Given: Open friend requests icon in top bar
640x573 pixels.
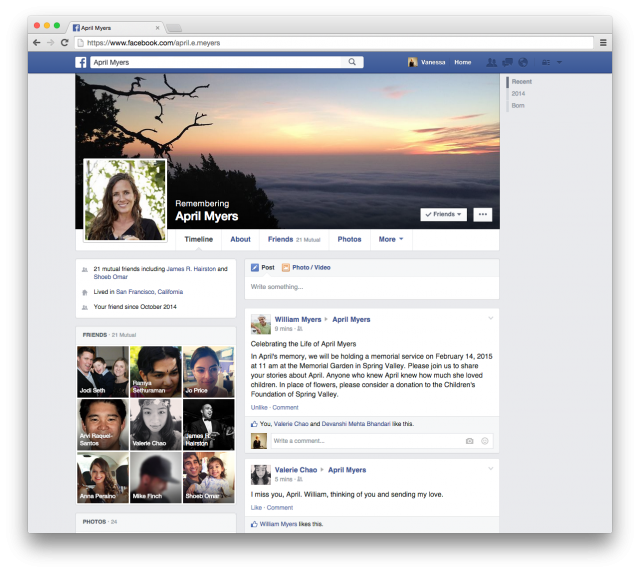Looking at the screenshot, I should [x=490, y=62].
